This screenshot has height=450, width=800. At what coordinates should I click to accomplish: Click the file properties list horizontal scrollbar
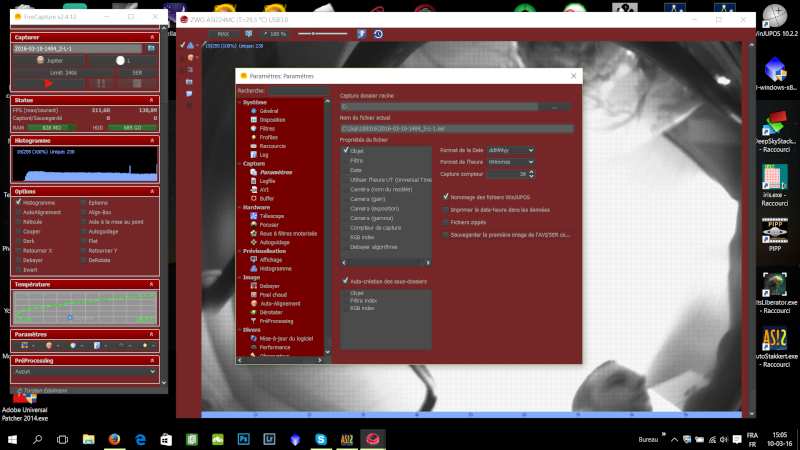click(x=386, y=263)
